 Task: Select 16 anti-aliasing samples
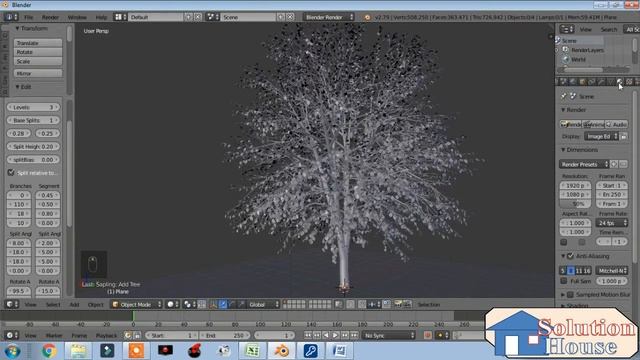point(587,271)
